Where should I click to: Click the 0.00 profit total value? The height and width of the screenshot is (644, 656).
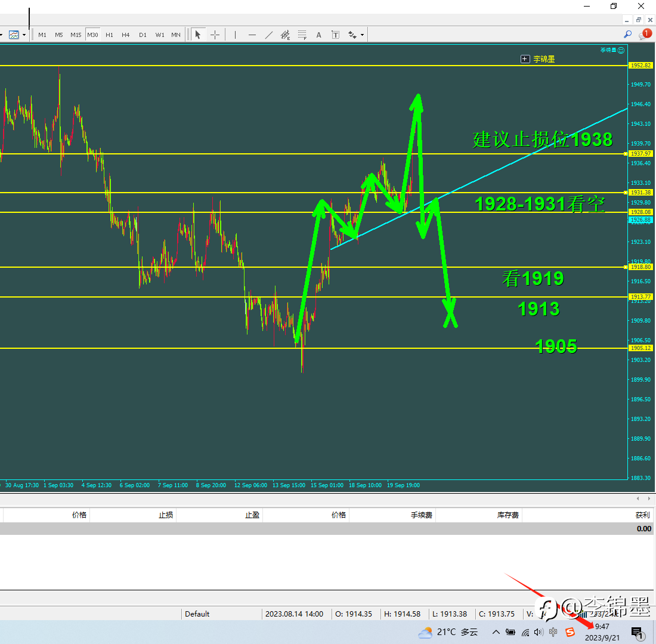[x=644, y=529]
